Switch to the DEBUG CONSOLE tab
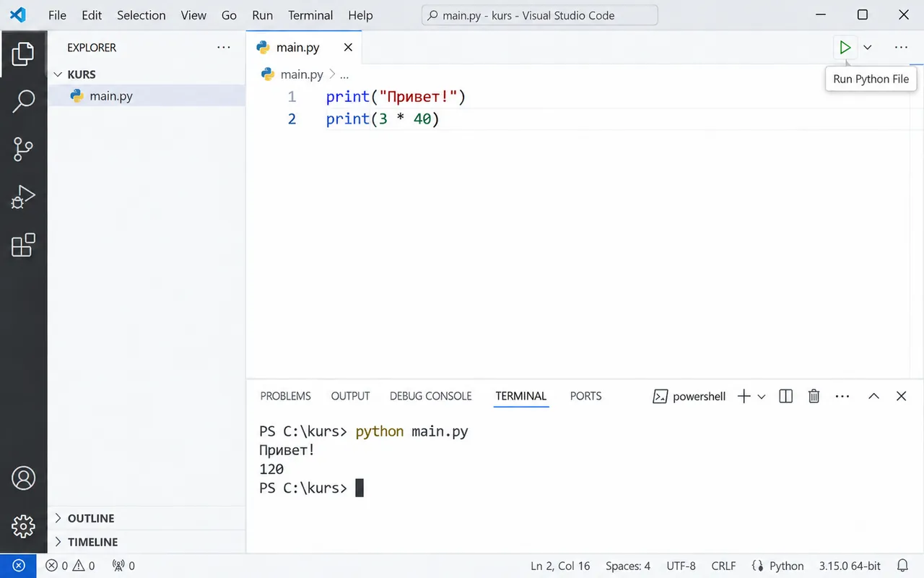The height and width of the screenshot is (578, 924). [x=430, y=396]
